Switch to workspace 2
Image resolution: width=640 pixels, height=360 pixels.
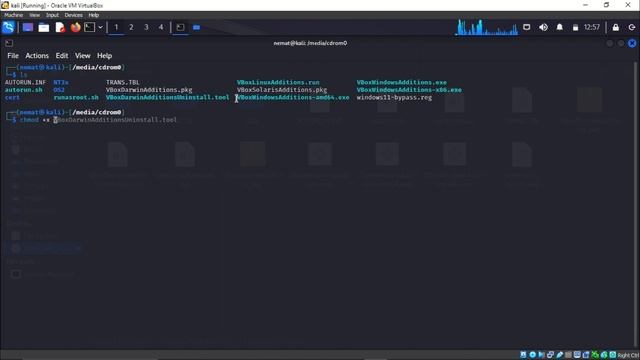click(x=131, y=27)
